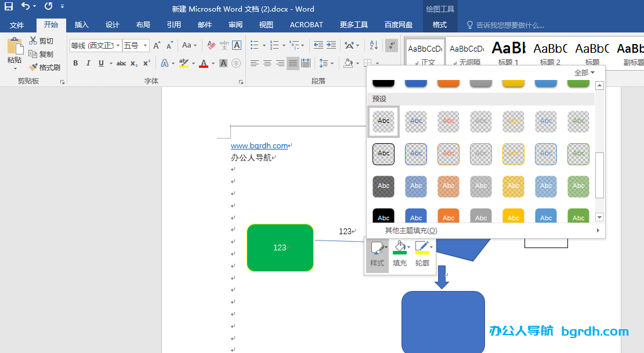Click the Sort (A-Z) icon
The height and width of the screenshot is (353, 644).
click(373, 46)
